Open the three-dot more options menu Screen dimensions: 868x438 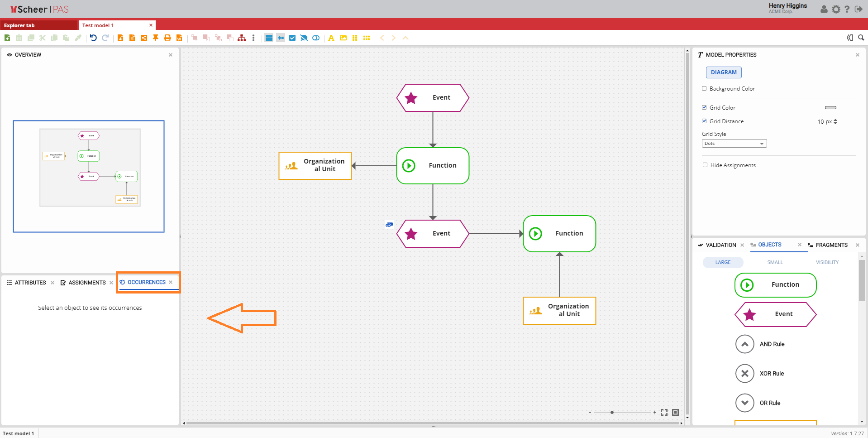(x=253, y=38)
